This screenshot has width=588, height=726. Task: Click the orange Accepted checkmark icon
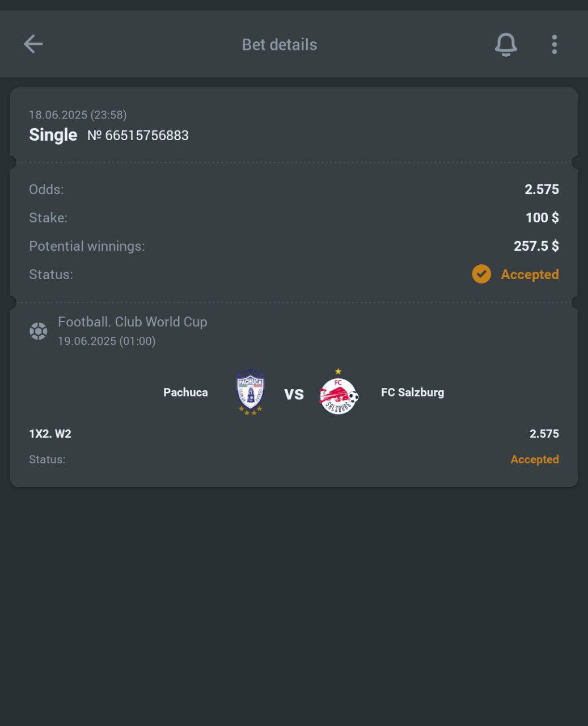click(x=481, y=274)
